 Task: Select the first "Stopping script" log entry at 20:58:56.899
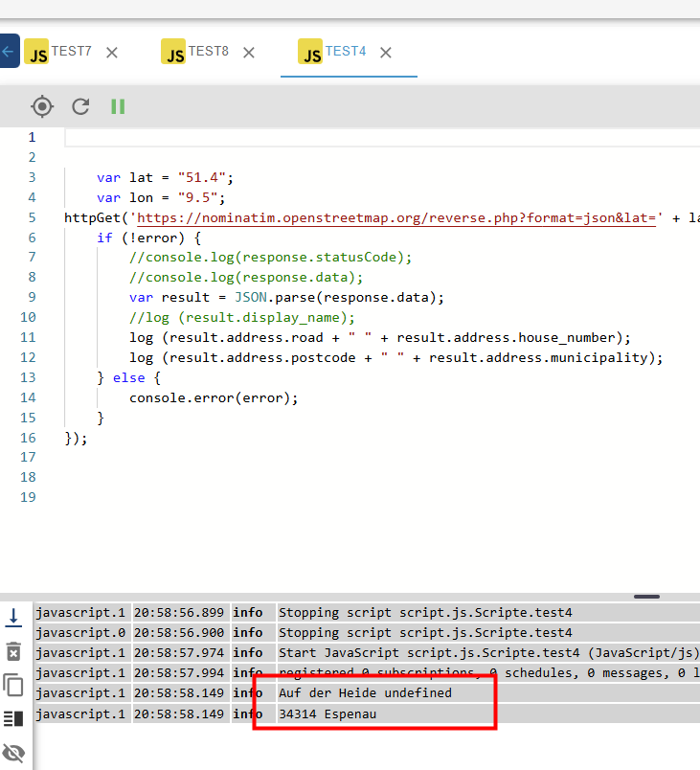[x=367, y=612]
